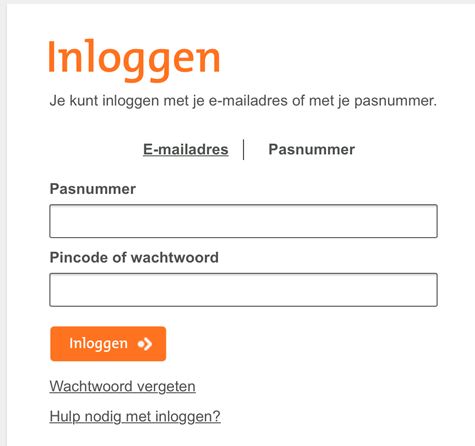Focus the Pasnummer input field
The height and width of the screenshot is (446, 475).
coord(243,221)
